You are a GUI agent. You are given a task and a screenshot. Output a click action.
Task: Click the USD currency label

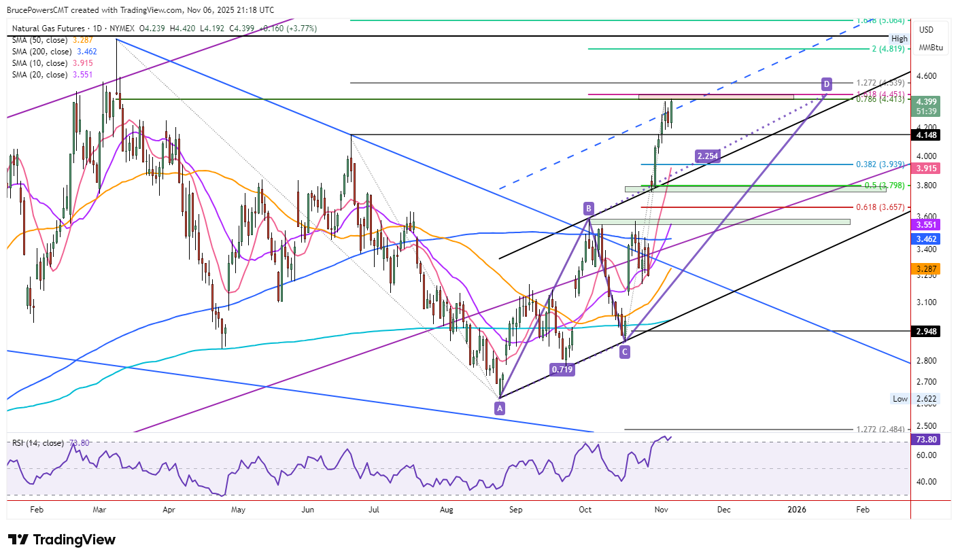point(926,30)
